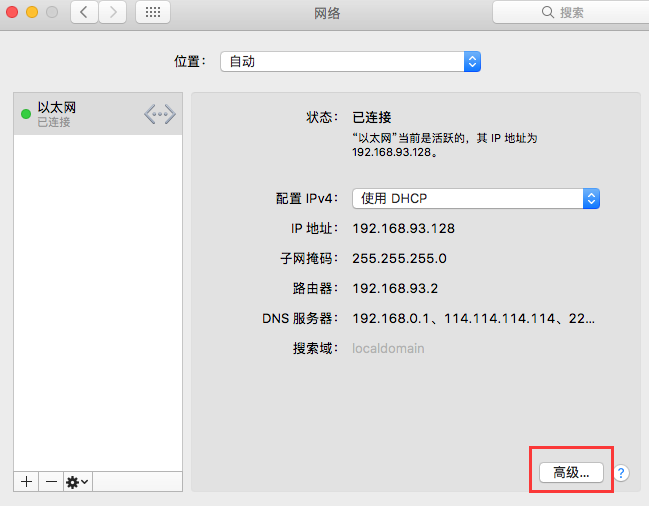Open help with the question mark button
This screenshot has height=506, width=649.
pyautogui.click(x=621, y=472)
